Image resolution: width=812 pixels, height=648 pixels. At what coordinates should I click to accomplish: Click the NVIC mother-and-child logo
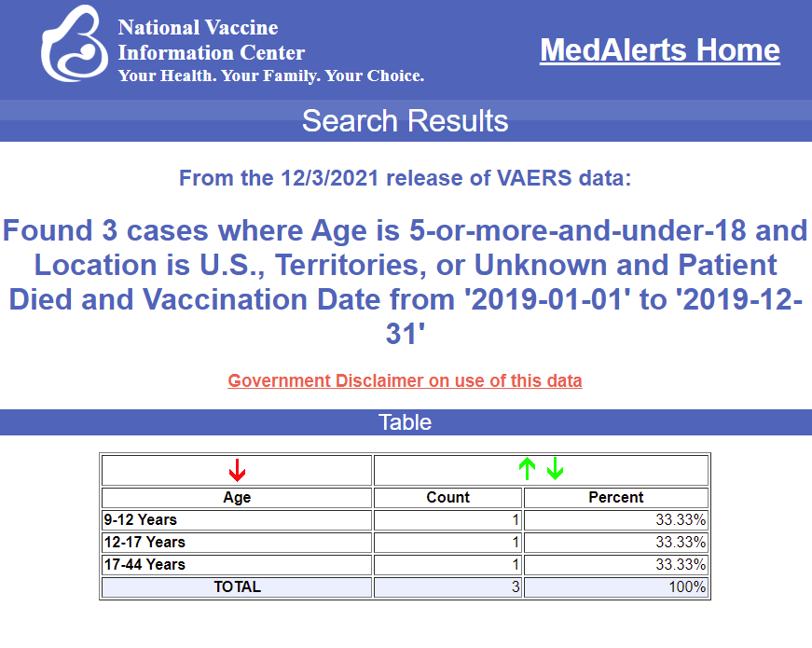point(75,44)
